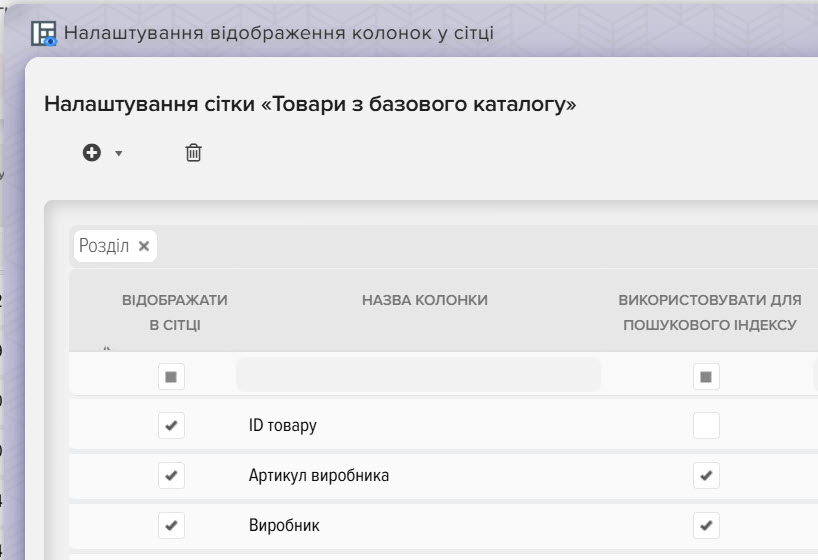Select the Артикул виробника row text

(x=319, y=475)
